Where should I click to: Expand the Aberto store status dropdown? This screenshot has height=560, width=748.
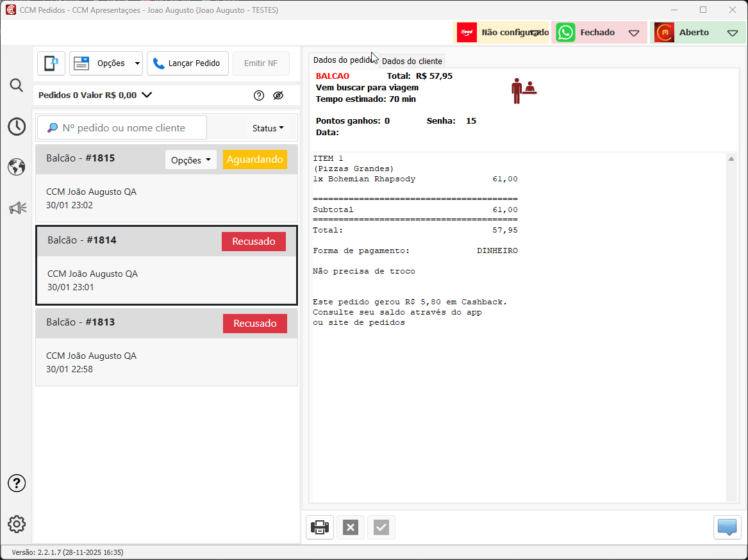[733, 33]
